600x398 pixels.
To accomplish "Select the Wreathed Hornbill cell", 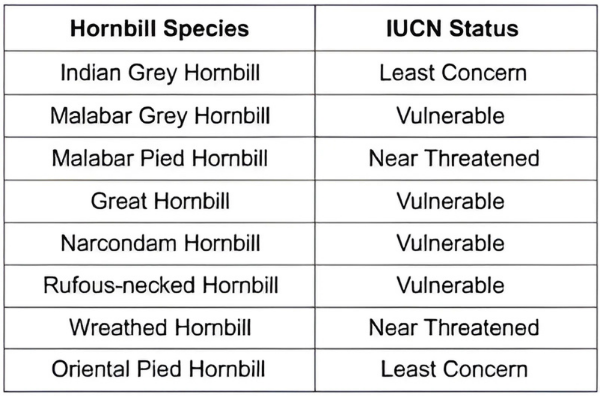I will point(160,328).
